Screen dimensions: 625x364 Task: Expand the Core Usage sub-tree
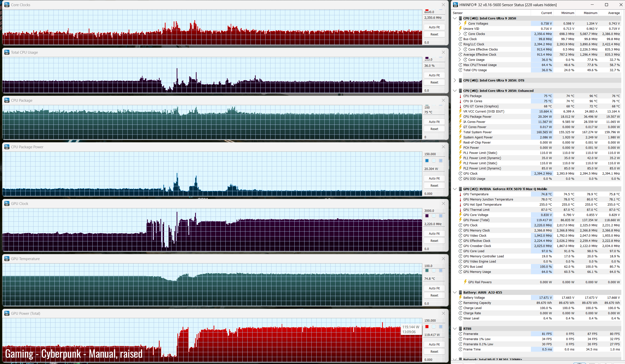[x=460, y=60]
